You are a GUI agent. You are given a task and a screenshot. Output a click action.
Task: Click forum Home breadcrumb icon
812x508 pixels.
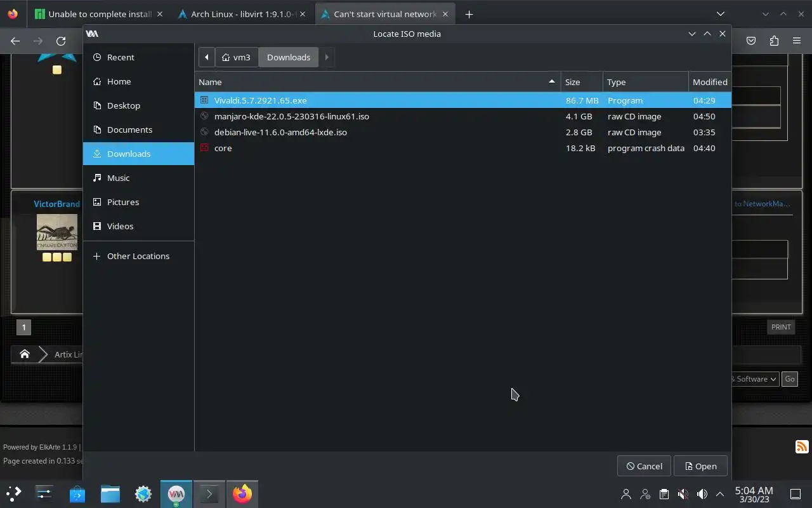(24, 354)
